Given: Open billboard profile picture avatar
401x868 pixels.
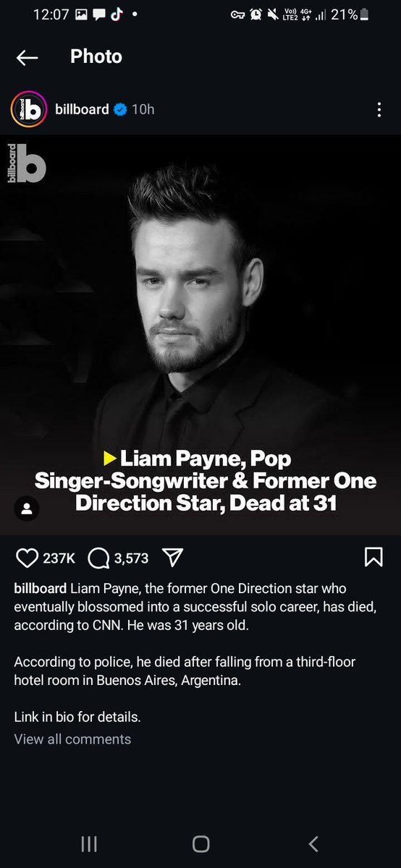Looking at the screenshot, I should [x=28, y=110].
